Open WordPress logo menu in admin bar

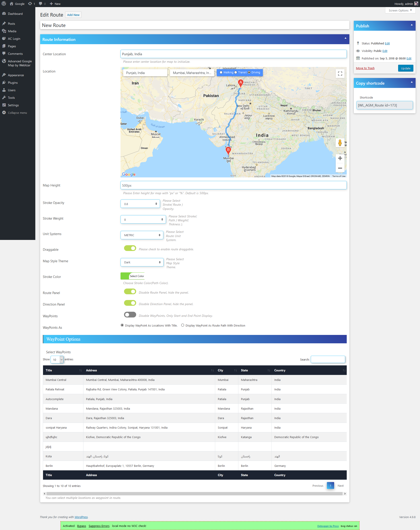[x=4, y=4]
